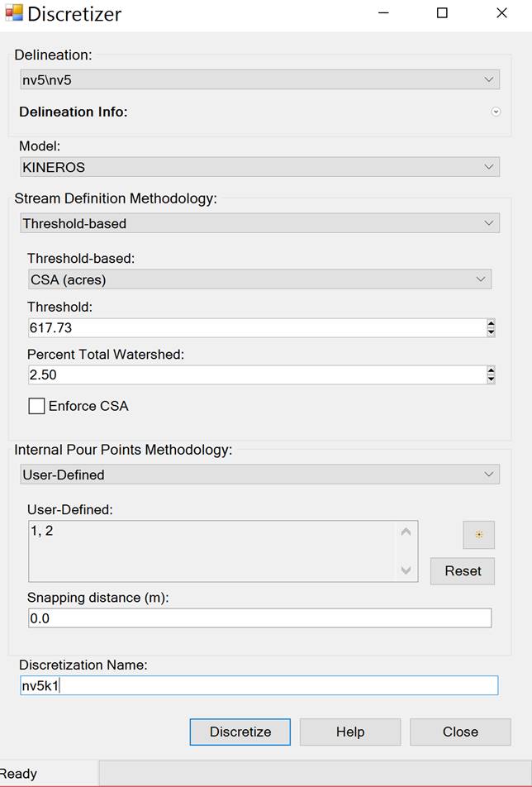Screen dimensions: 532x787
Task: Open the CSA (acres) threshold type dropdown
Action: point(259,279)
